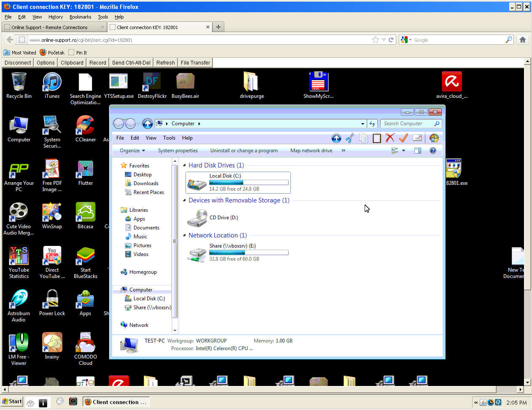Click the Search Computer input field

click(x=407, y=124)
